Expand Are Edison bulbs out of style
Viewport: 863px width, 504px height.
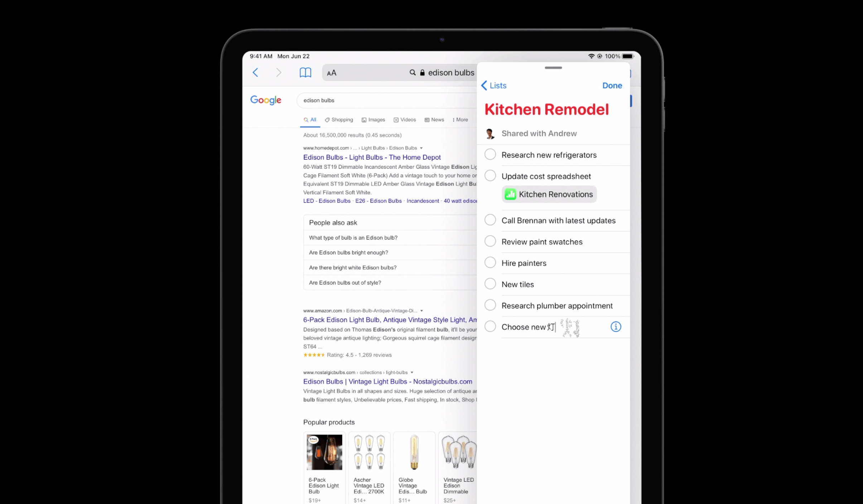click(390, 283)
